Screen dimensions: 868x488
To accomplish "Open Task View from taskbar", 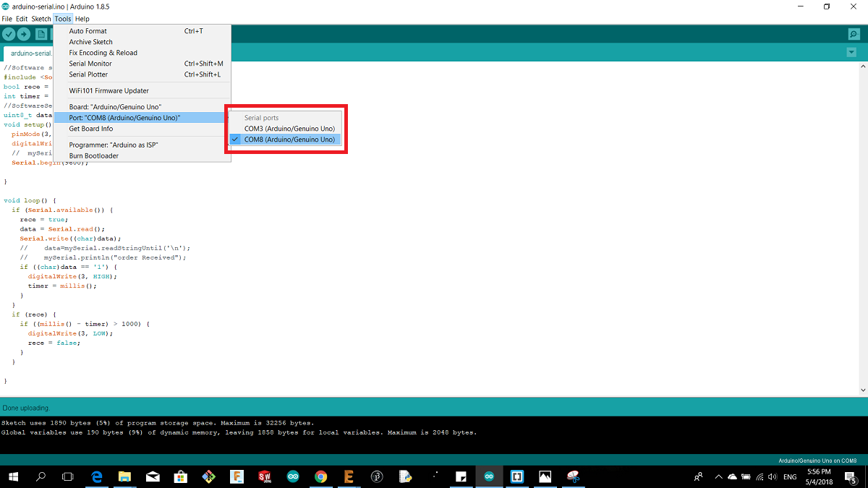I will click(68, 477).
